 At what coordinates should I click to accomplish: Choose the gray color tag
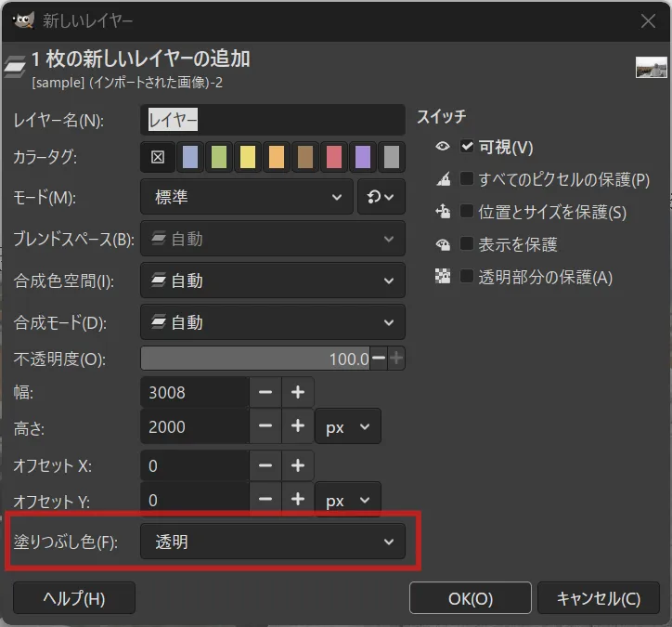[392, 157]
